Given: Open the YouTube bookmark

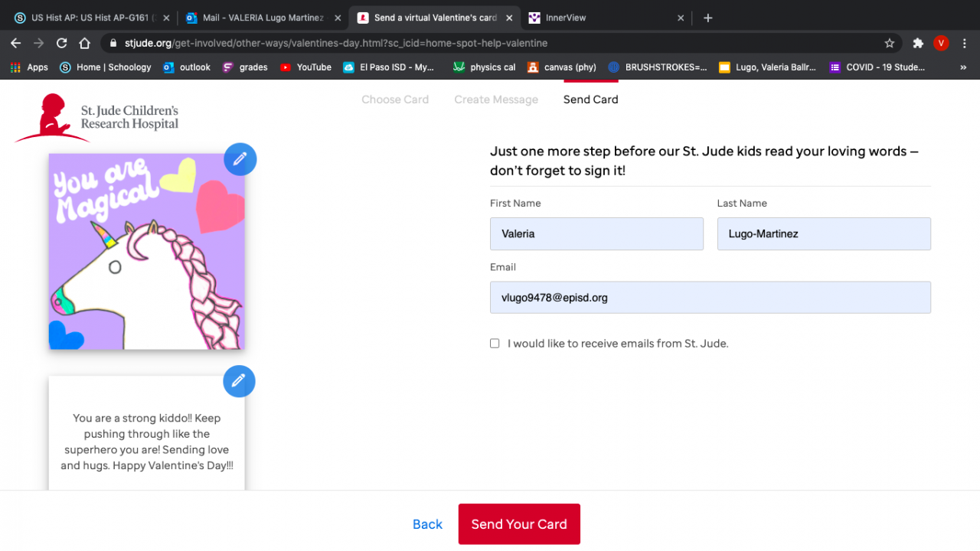Looking at the screenshot, I should click(x=305, y=67).
